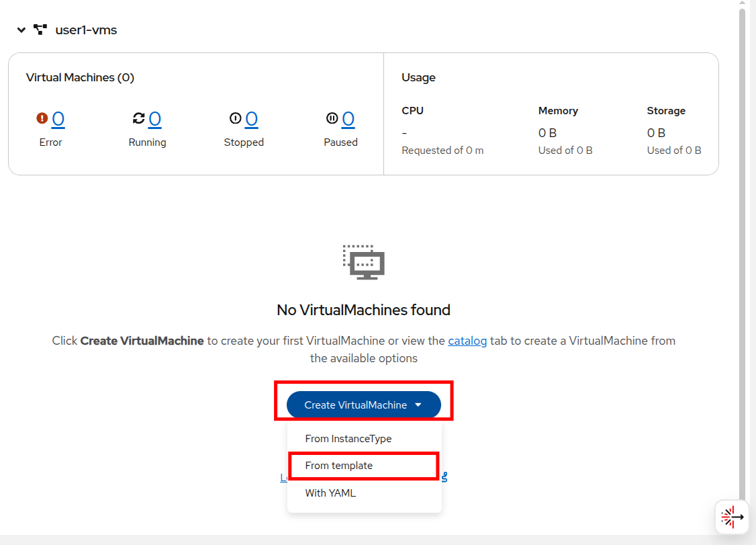Choose From InstanceType in the menu
756x545 pixels.
[348, 438]
